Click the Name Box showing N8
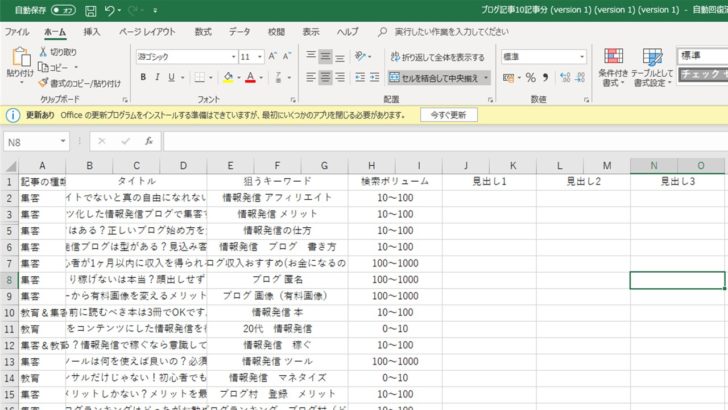The width and height of the screenshot is (728, 410). tap(36, 142)
